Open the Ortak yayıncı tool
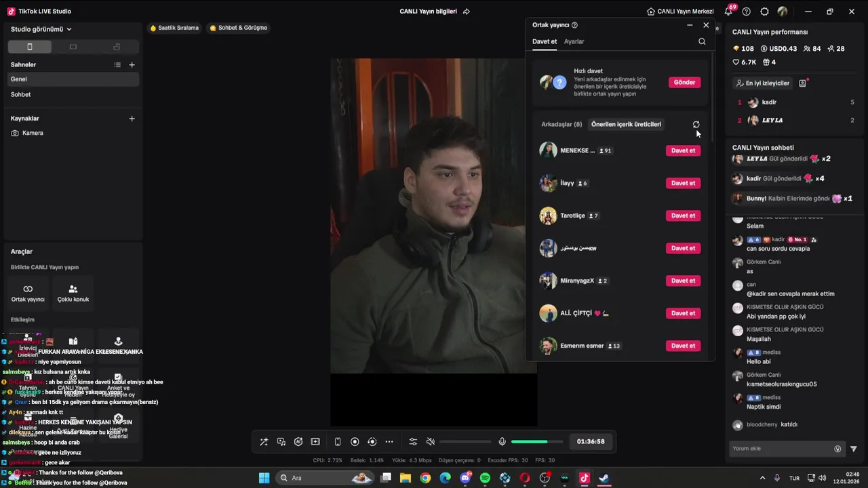The height and width of the screenshot is (488, 868). (x=28, y=293)
